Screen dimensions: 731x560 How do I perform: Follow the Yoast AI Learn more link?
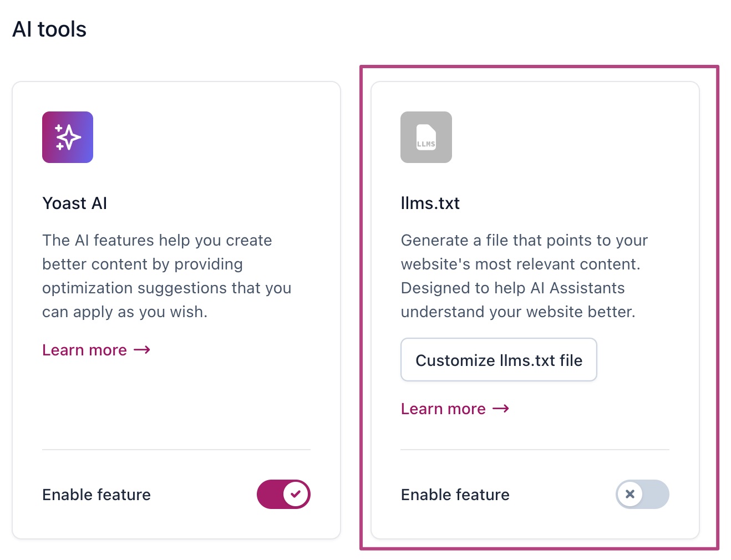(x=85, y=350)
